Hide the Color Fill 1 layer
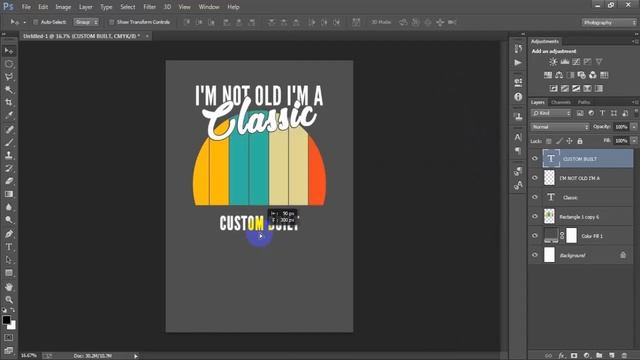 point(535,236)
